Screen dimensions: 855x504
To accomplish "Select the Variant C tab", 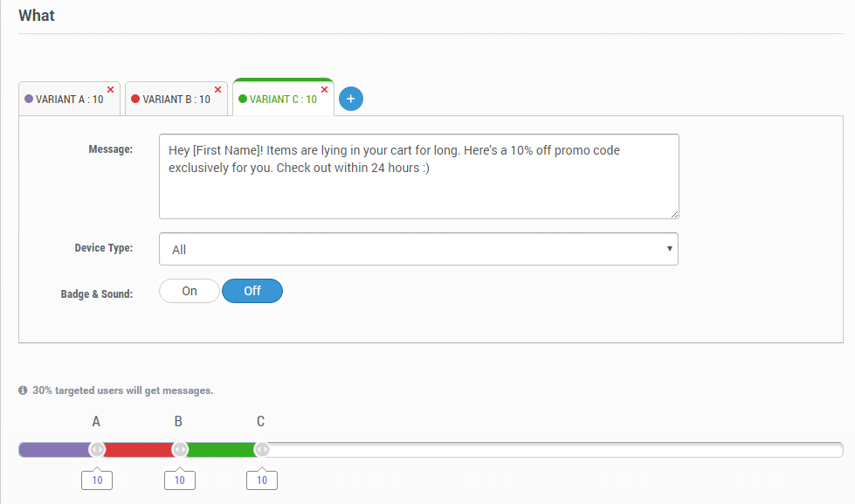I will point(283,100).
